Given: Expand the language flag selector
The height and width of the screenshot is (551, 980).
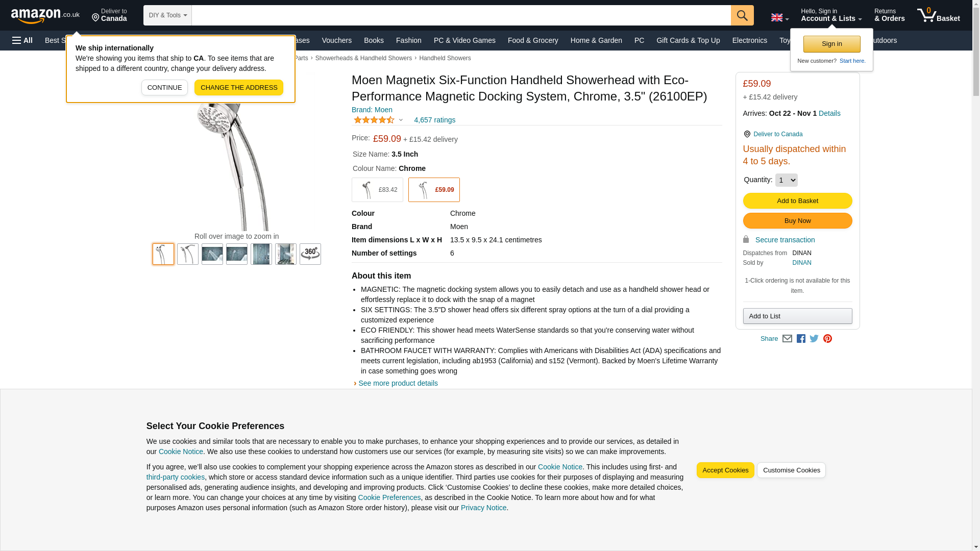Looking at the screenshot, I should pos(779,18).
